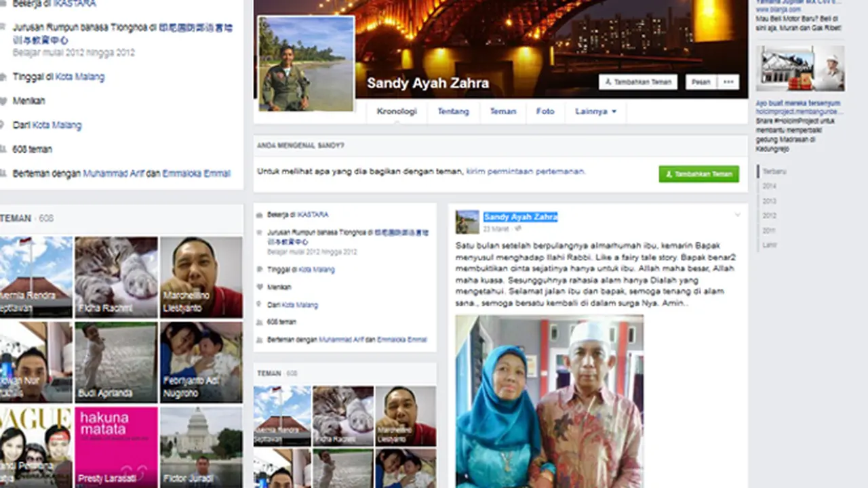868x488 pixels.
Task: Open the post options chevron menu
Action: coord(737,215)
